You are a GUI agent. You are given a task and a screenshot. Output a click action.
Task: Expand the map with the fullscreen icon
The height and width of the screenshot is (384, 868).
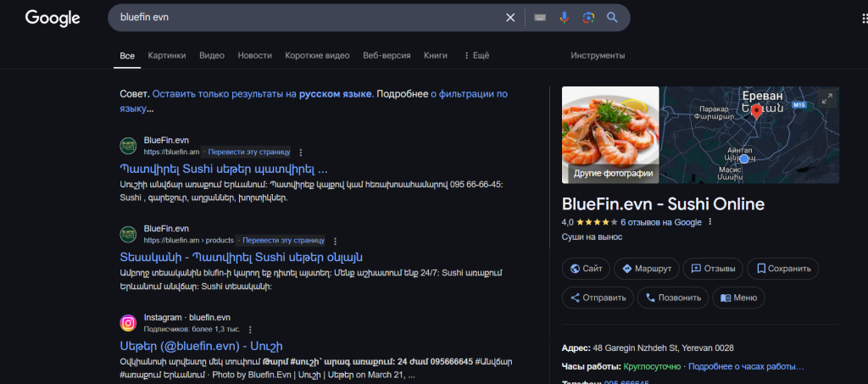point(827,99)
